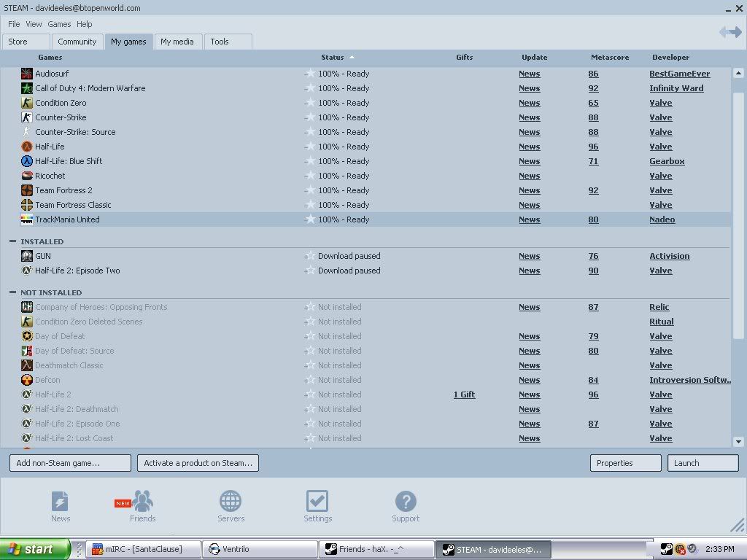The height and width of the screenshot is (560, 747).
Task: Click the Audiosurf game icon
Action: pos(27,74)
